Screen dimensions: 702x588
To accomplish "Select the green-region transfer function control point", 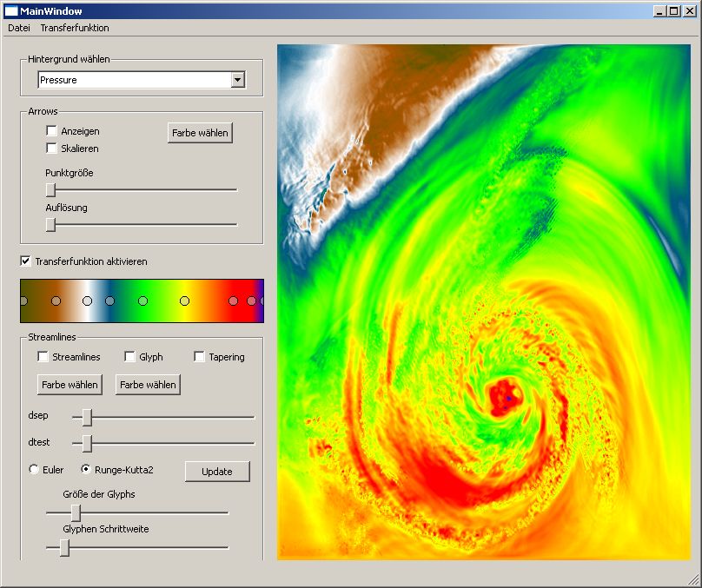I will pyautogui.click(x=143, y=301).
